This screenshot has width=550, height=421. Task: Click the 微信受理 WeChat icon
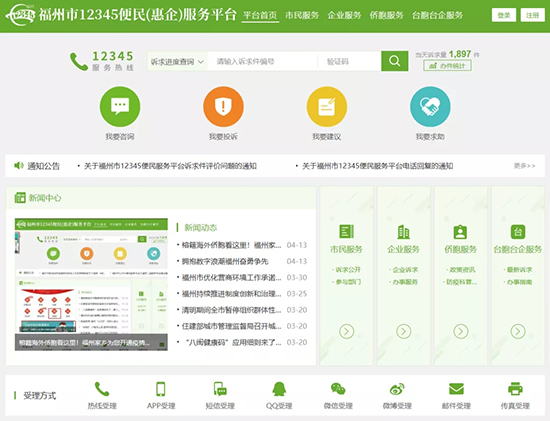click(x=338, y=389)
